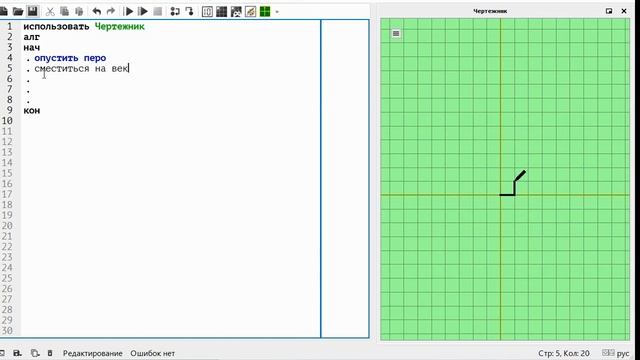Image resolution: width=640 pixels, height=360 pixels.
Task: Click the Редактирование status label
Action: click(93, 353)
